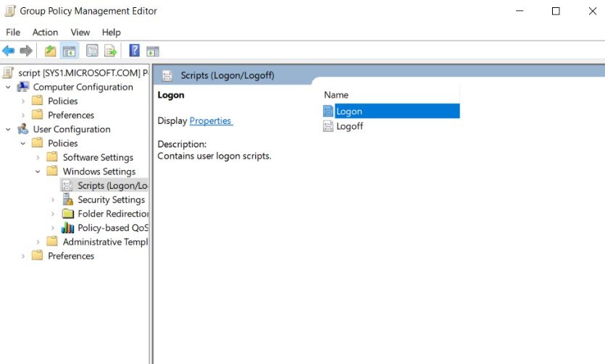Open the View menu
605x364 pixels.
(x=80, y=33)
